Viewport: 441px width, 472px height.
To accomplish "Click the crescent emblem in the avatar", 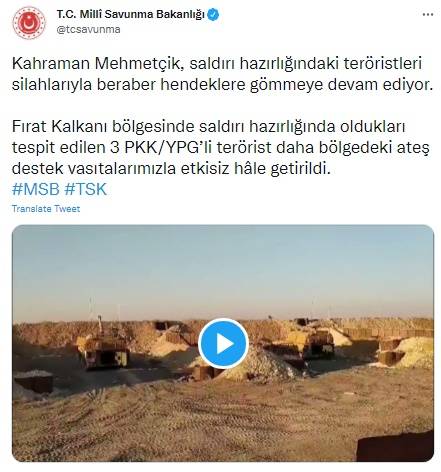I will (x=29, y=23).
